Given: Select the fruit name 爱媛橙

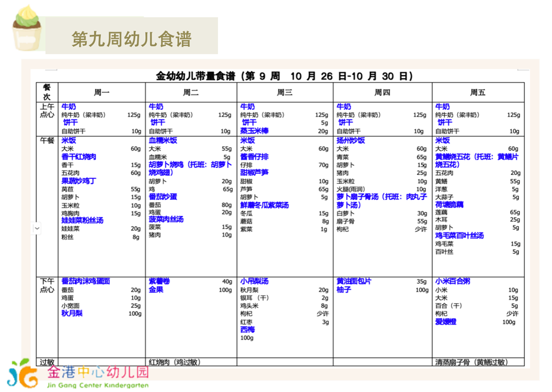Looking at the screenshot, I should coord(445,321).
